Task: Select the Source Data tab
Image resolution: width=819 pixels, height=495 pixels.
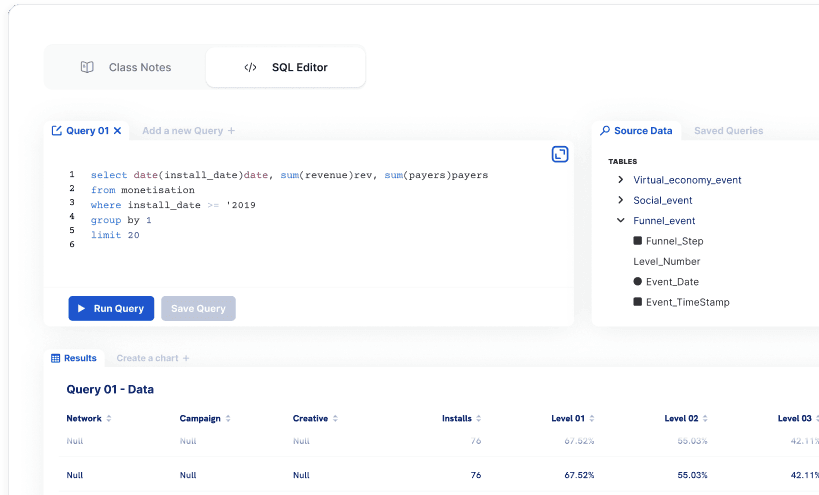Action: (x=636, y=131)
